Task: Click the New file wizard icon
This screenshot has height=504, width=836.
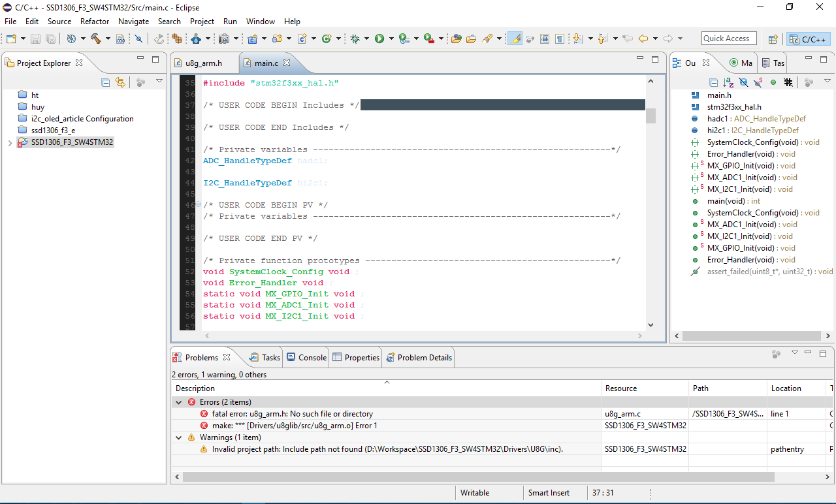Action: (10, 39)
